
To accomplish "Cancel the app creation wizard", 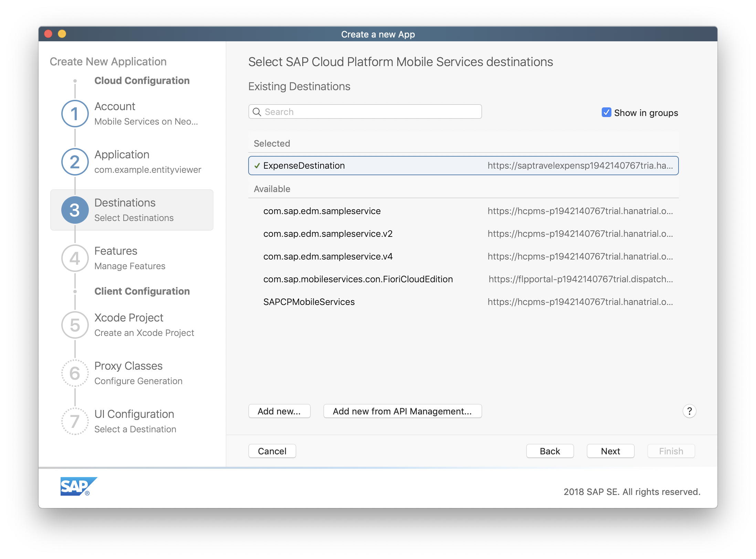I will point(272,451).
